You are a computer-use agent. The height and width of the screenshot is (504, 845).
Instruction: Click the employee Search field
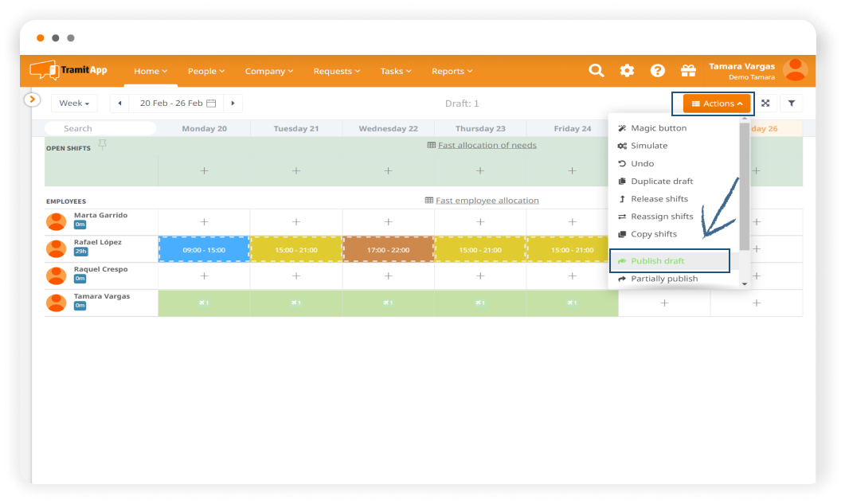(x=100, y=128)
